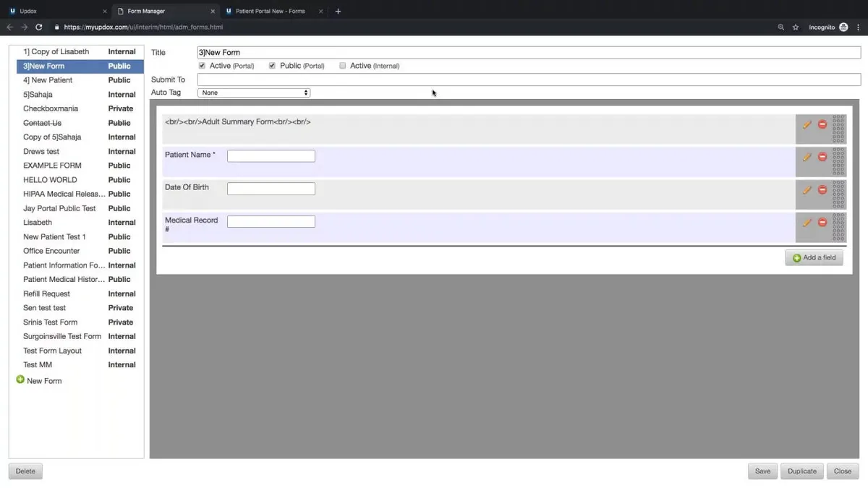This screenshot has height=488, width=868.
Task: Select form "Patient Information Fo…"
Action: coord(80,265)
